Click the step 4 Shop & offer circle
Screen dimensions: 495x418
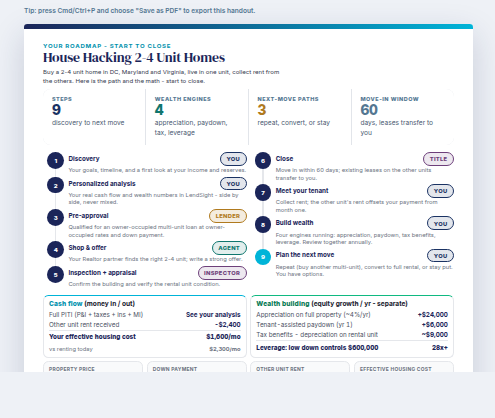(55, 250)
